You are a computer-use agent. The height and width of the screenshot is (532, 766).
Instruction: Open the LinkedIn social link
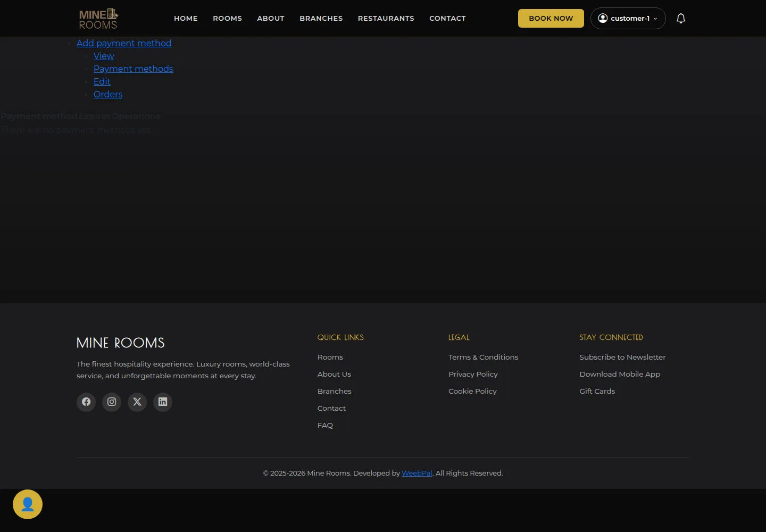(x=163, y=402)
